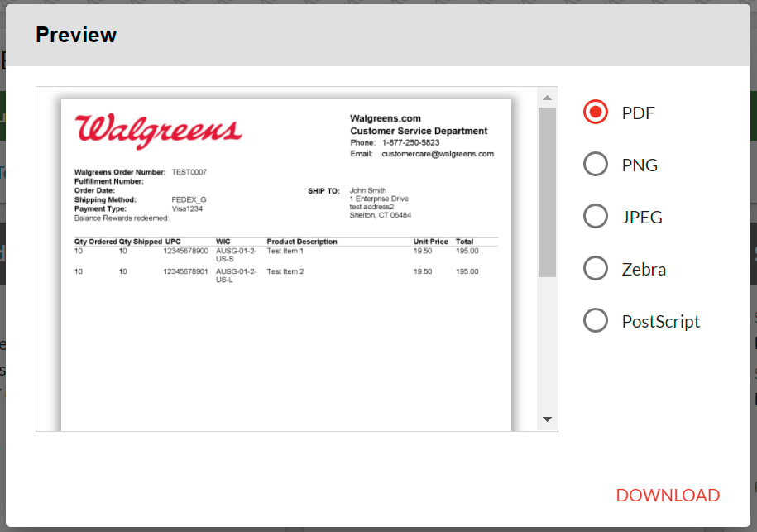Pick JPEG as the export format
Image resolution: width=757 pixels, height=532 pixels.
596,217
